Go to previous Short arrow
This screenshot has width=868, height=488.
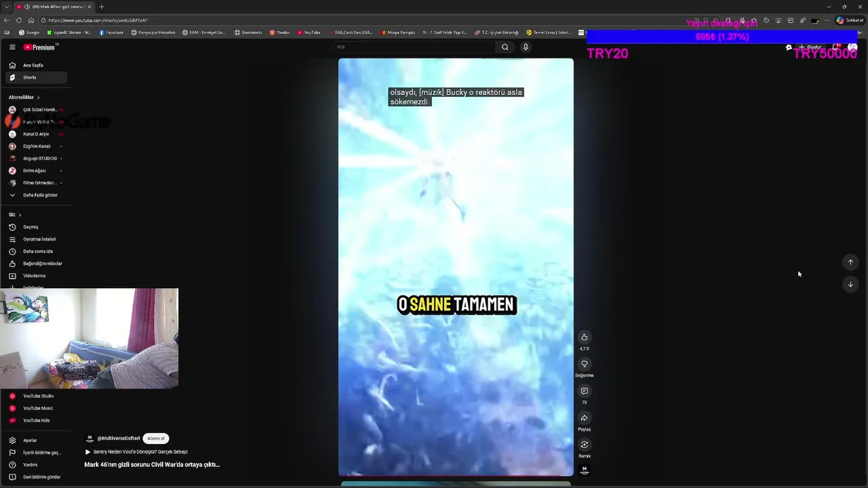pyautogui.click(x=850, y=262)
